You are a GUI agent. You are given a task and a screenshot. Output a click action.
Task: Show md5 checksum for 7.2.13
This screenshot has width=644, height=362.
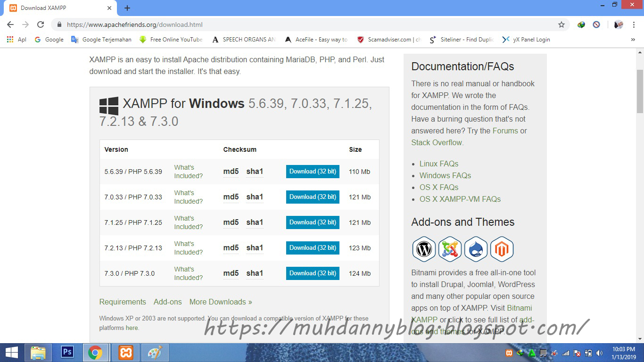(231, 248)
